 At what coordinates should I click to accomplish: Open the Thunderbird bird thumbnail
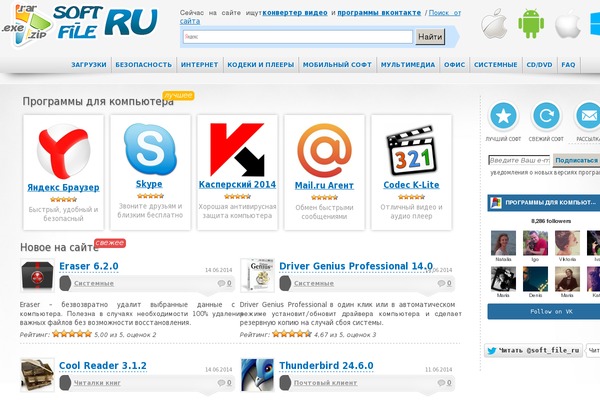258,375
